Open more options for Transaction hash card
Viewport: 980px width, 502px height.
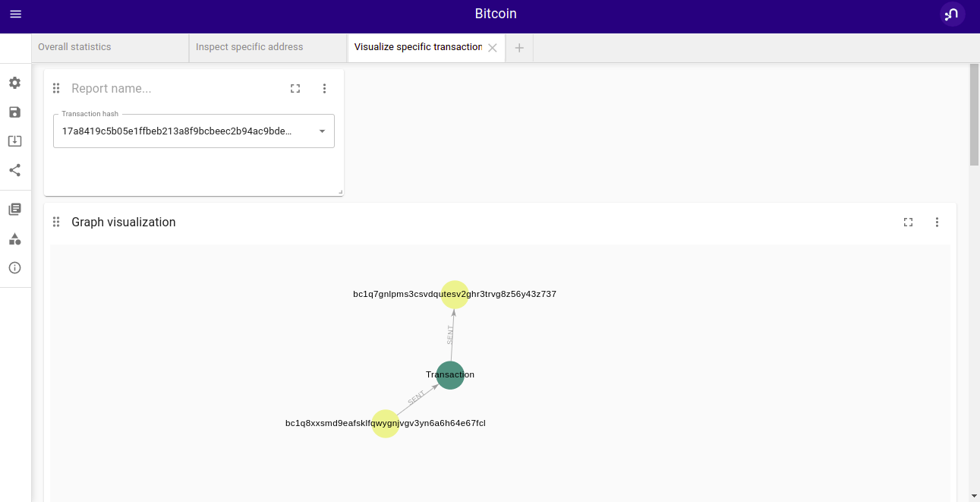324,88
